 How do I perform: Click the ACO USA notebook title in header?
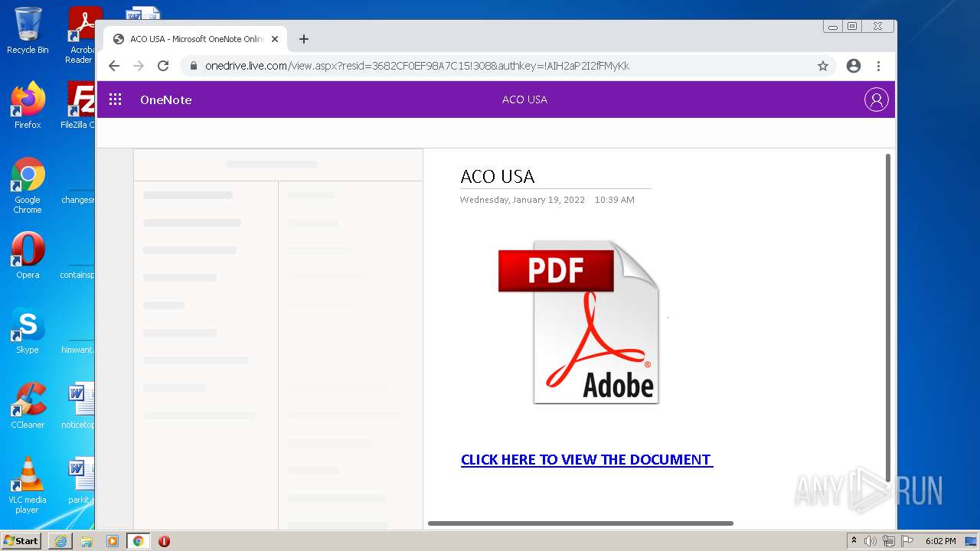(524, 99)
